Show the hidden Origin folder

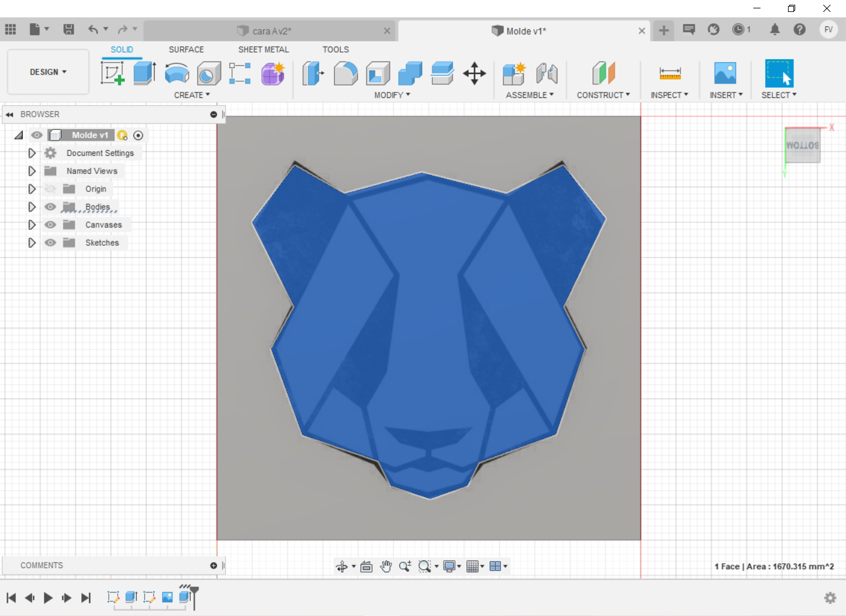pyautogui.click(x=50, y=189)
